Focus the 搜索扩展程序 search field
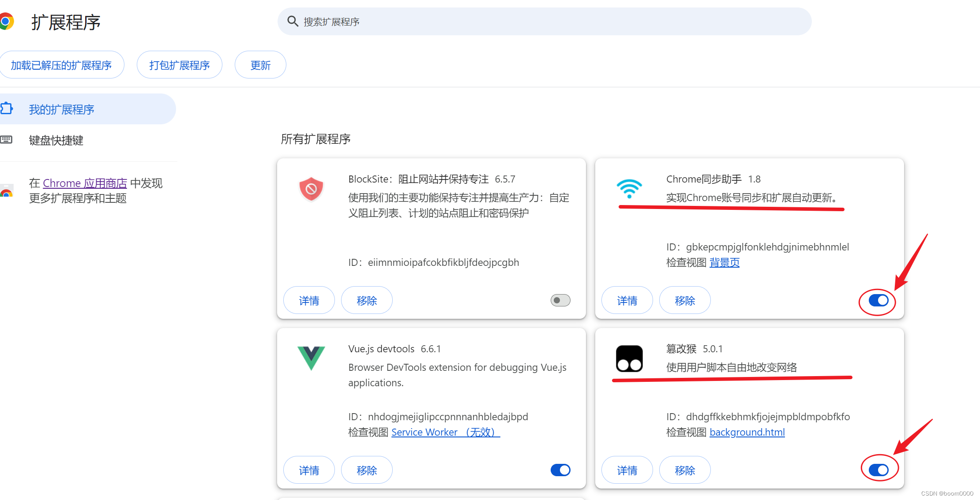 pyautogui.click(x=544, y=21)
